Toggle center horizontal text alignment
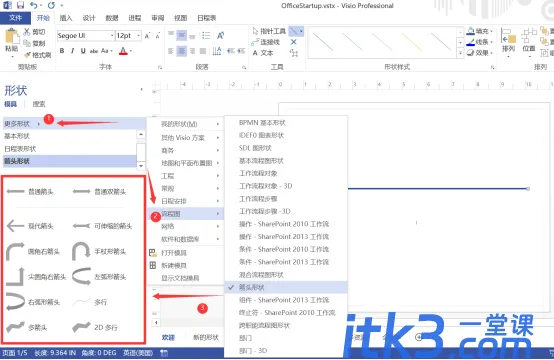The height and width of the screenshot is (360, 554). coord(182,51)
